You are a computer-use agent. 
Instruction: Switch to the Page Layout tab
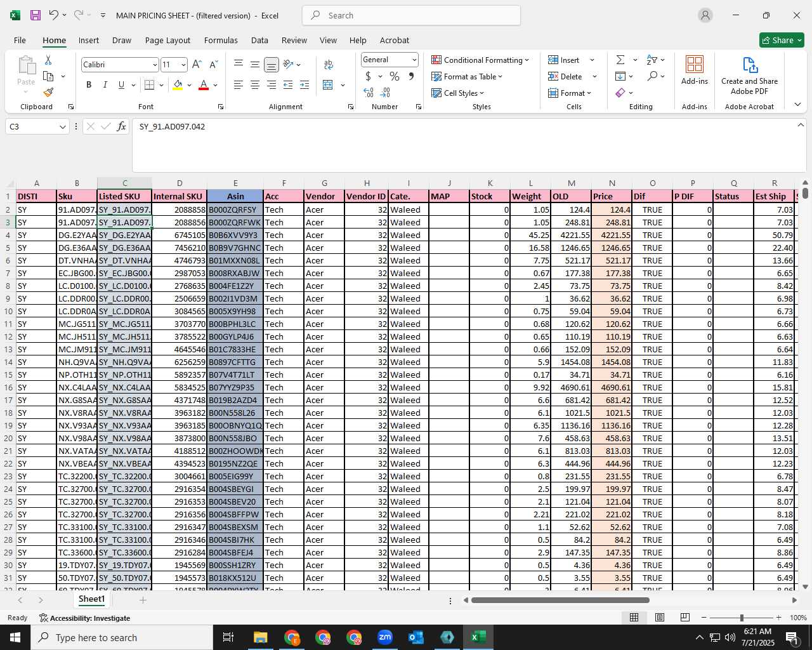(167, 40)
